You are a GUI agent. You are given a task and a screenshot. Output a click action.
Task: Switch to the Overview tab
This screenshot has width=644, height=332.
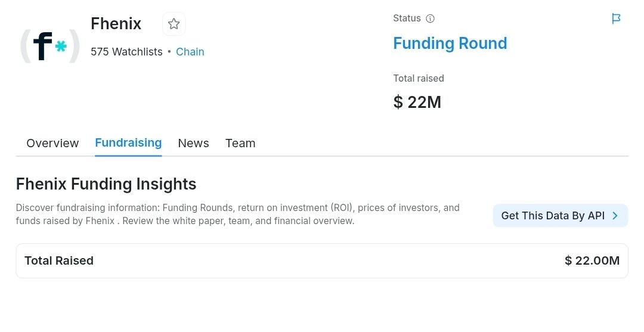click(52, 143)
